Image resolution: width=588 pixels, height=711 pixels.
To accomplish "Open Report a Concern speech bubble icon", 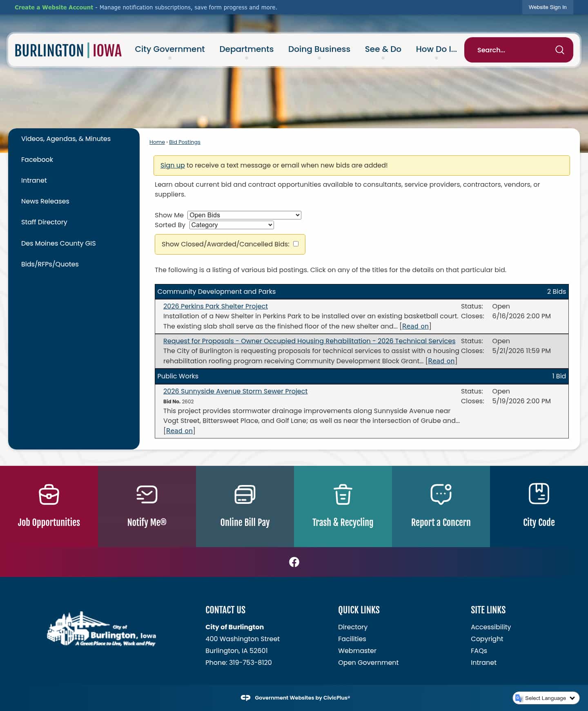I will pyautogui.click(x=441, y=494).
